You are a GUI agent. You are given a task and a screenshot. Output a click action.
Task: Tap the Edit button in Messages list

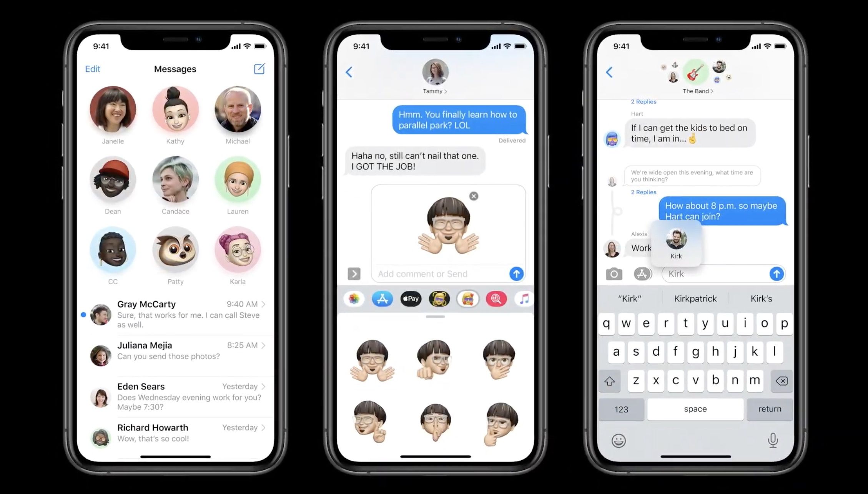pyautogui.click(x=92, y=68)
